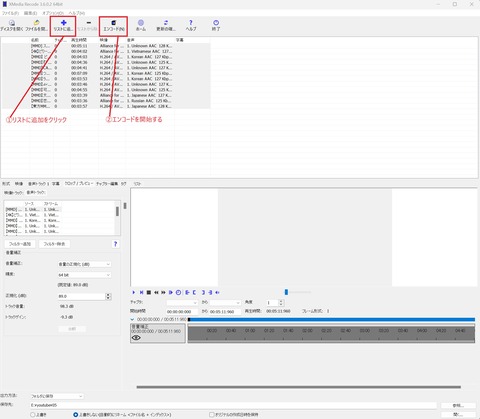Toggle the eye icon on the 音量補正 track
The width and height of the screenshot is (480, 419).
pyautogui.click(x=136, y=338)
